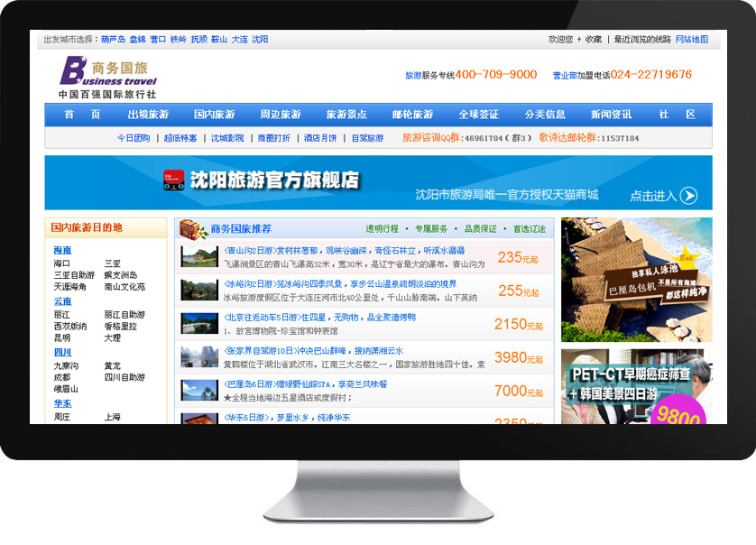Open the 张家界自驾游10日 tour thumbnail
Screen dimensions: 756x545
(x=199, y=356)
